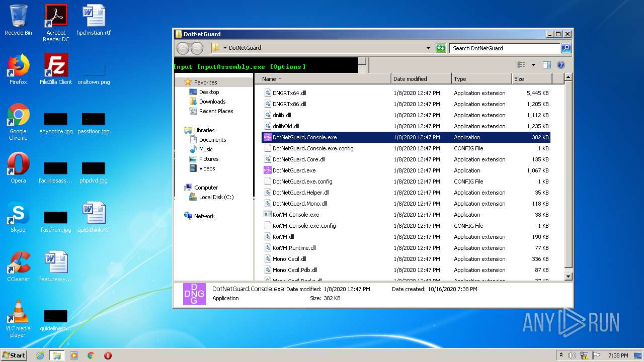Change the view with the views icon
The height and width of the screenshot is (362, 644).
[521, 65]
